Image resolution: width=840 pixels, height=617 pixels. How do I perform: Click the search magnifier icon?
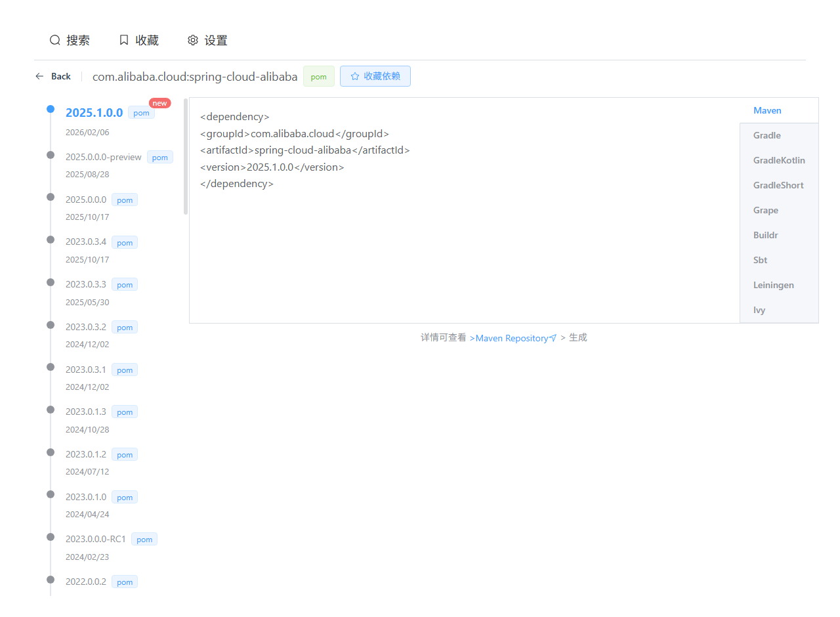[x=55, y=40]
